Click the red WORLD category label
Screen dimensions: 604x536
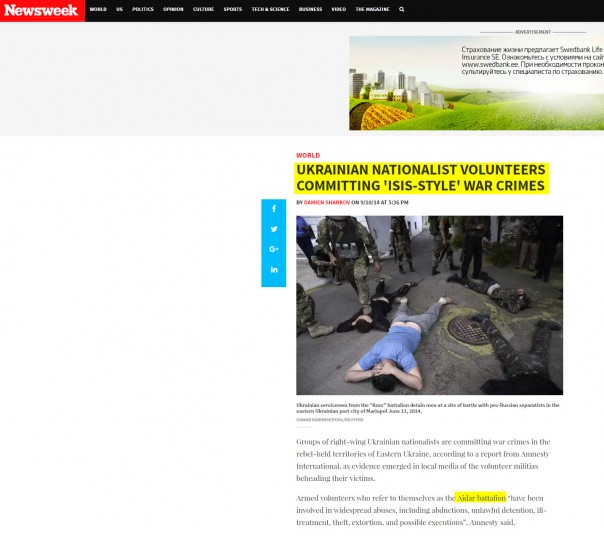(x=308, y=155)
